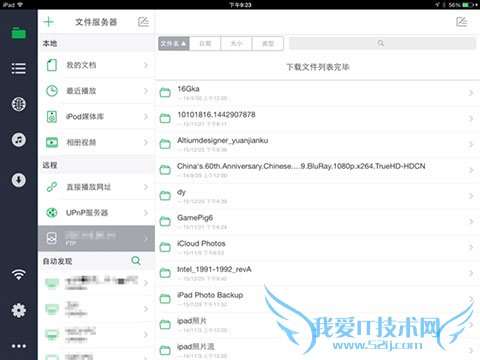480x360 pixels.
Task: Select 相册视频 label
Action: click(x=81, y=142)
